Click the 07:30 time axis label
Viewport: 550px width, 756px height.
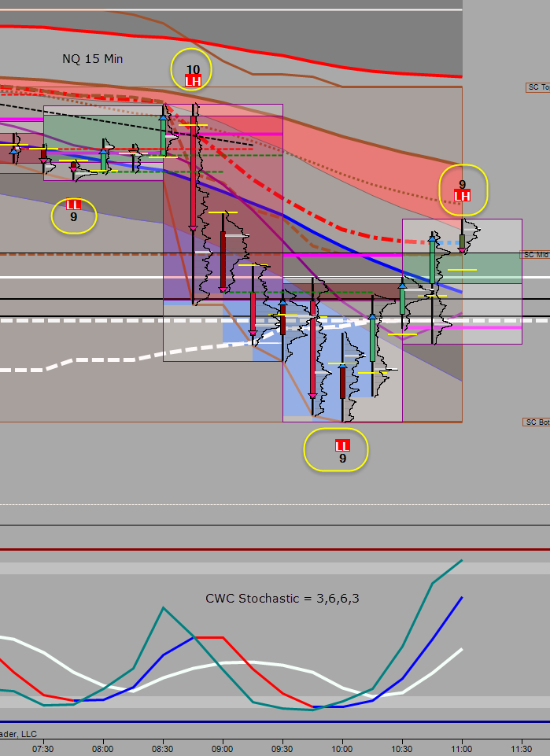43,749
